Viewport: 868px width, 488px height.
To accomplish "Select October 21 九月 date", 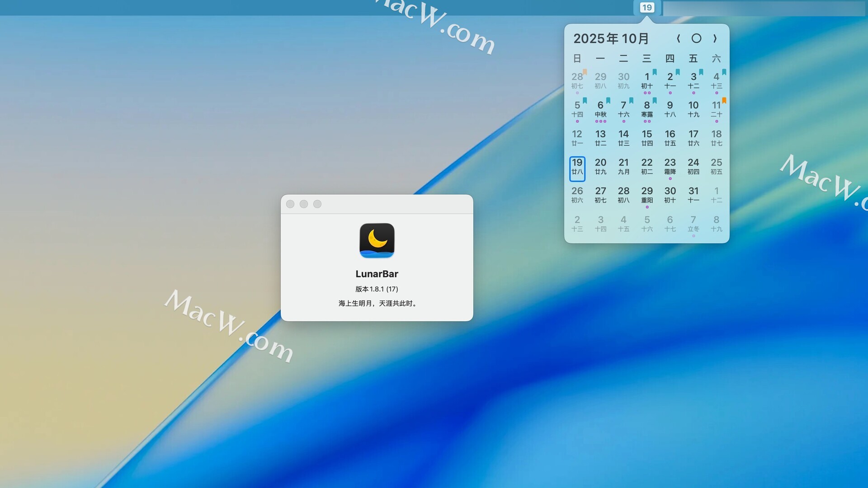I will (x=623, y=167).
